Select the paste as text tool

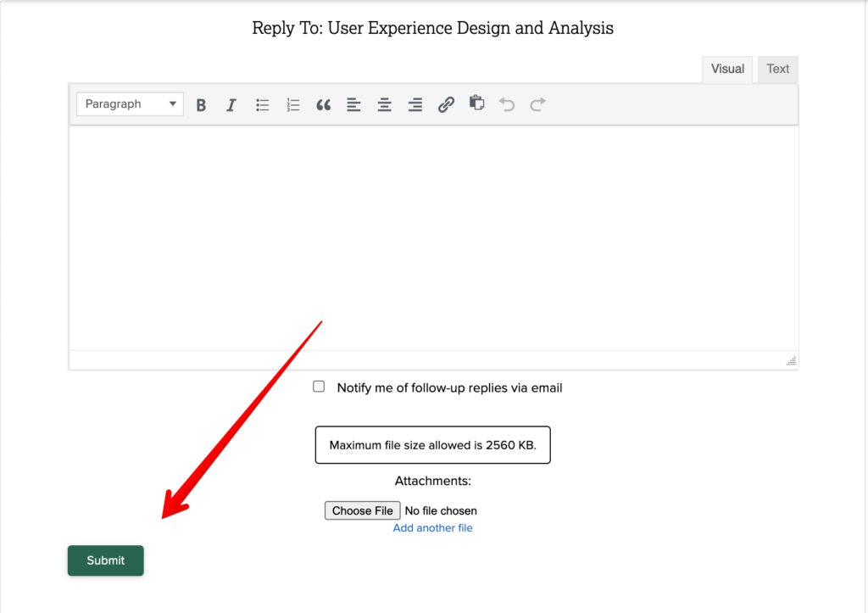point(476,103)
